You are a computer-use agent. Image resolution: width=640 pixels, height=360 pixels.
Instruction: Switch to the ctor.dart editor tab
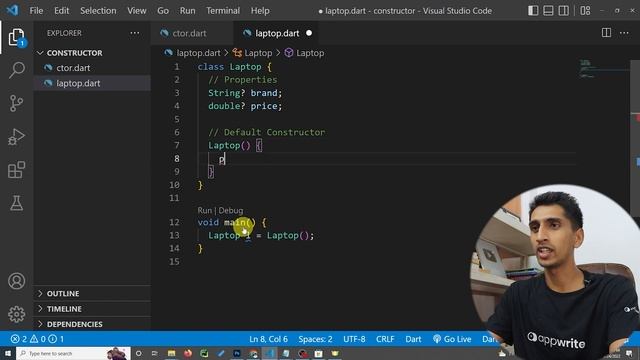click(189, 33)
